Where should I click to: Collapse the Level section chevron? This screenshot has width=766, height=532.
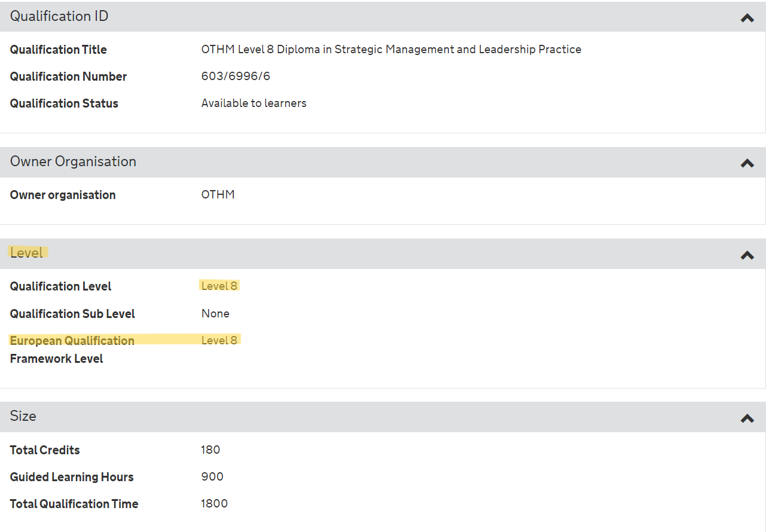coord(747,255)
